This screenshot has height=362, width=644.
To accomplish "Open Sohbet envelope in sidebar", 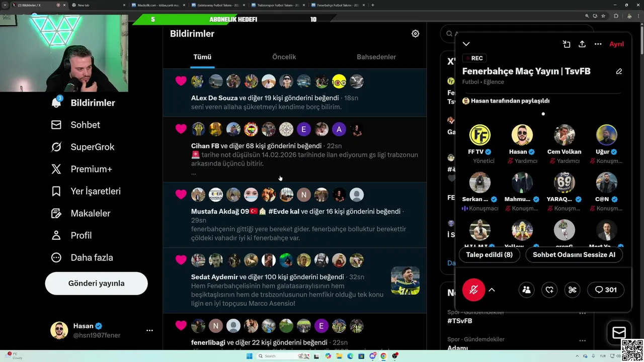I will (56, 125).
